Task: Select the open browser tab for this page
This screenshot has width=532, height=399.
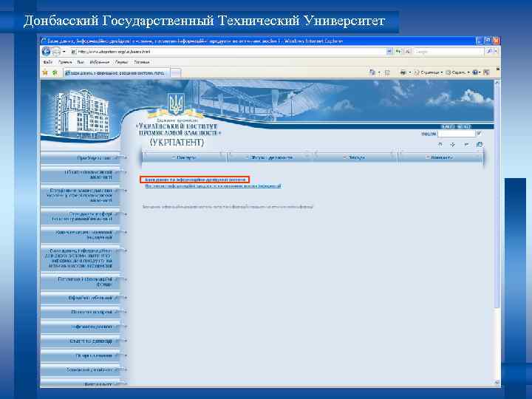Action: click(116, 73)
